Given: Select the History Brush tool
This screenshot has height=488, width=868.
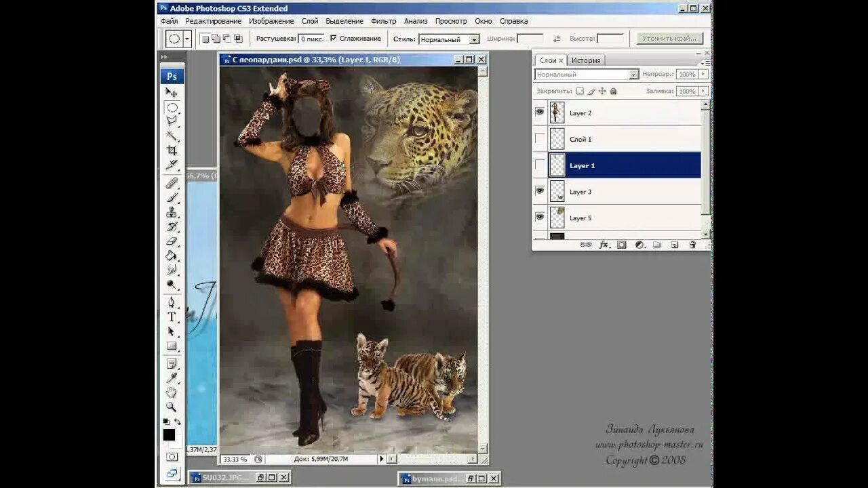Looking at the screenshot, I should (x=172, y=226).
